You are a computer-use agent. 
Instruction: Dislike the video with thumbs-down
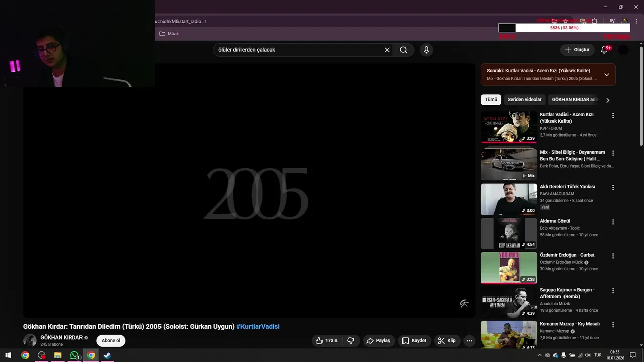[x=351, y=341]
